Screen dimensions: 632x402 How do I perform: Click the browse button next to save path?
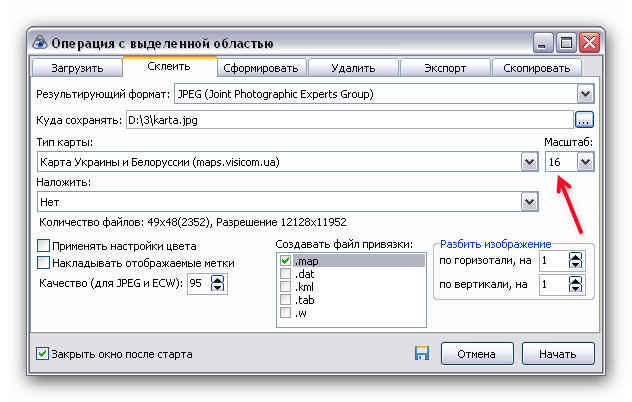[585, 120]
